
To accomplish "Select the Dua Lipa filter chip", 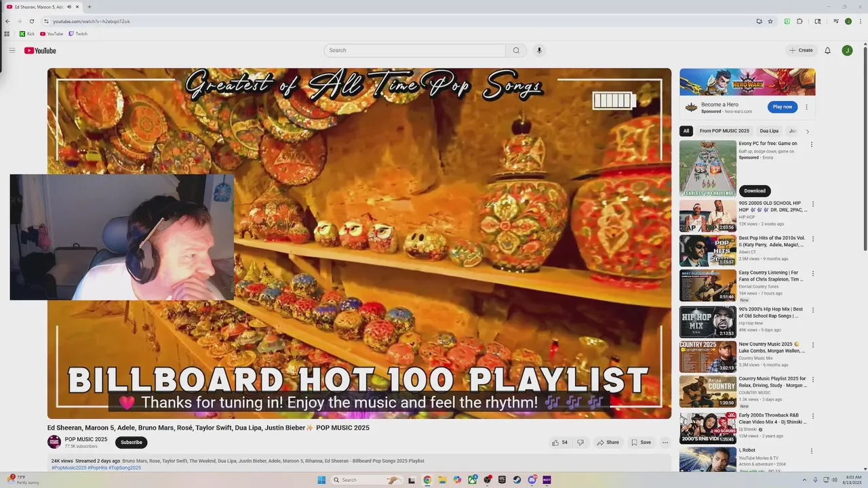I will click(769, 131).
